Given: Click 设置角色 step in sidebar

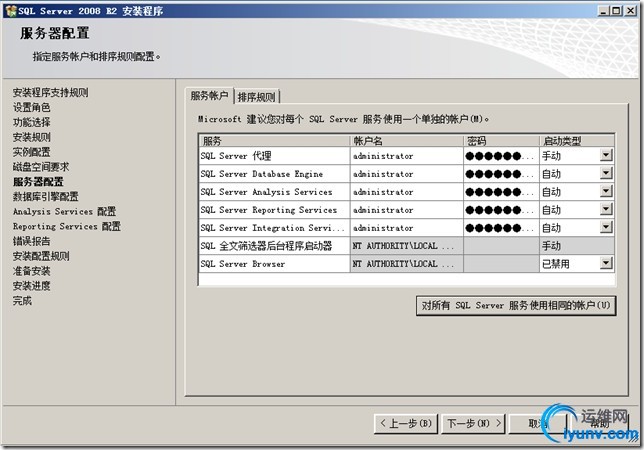Looking at the screenshot, I should point(32,107).
